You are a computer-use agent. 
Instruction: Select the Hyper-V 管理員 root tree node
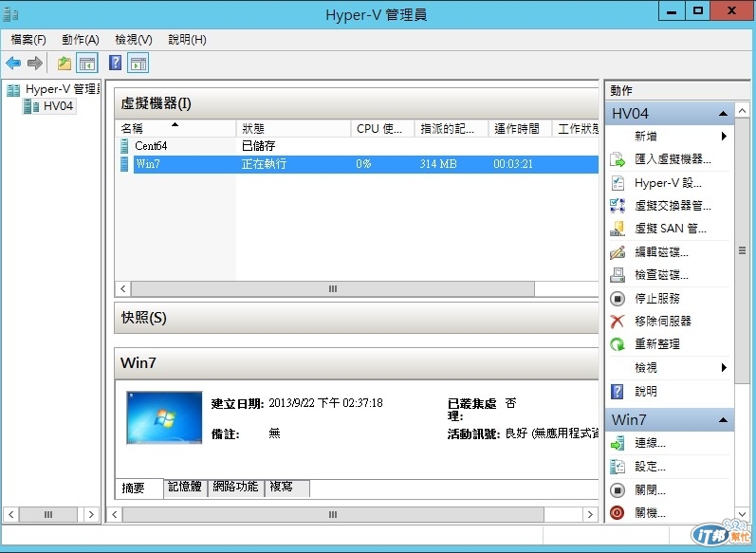click(53, 89)
